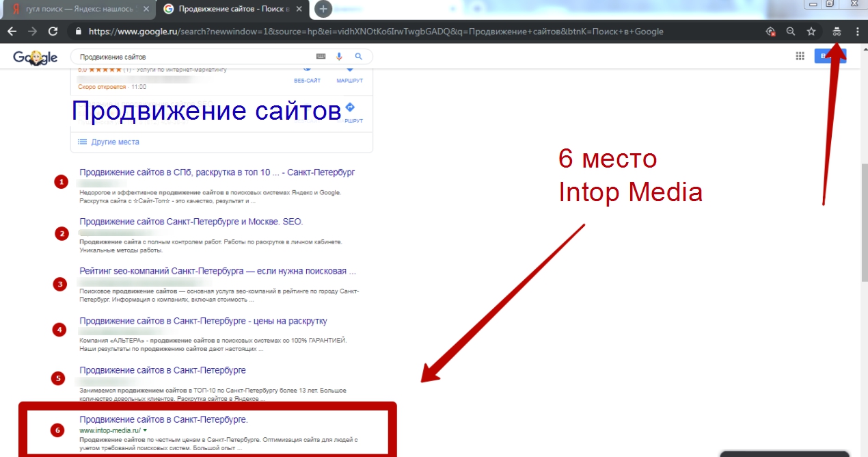868x457 pixels.
Task: Open new tab with the plus button
Action: coord(323,9)
